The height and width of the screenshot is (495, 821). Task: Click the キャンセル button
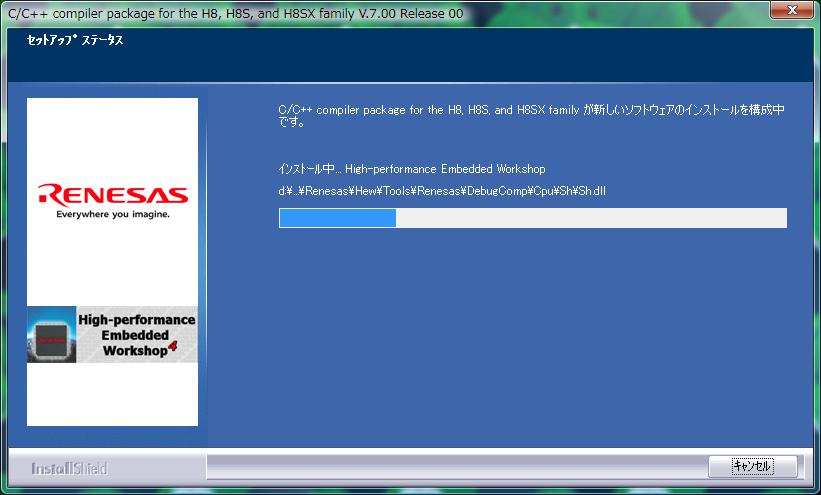(752, 466)
